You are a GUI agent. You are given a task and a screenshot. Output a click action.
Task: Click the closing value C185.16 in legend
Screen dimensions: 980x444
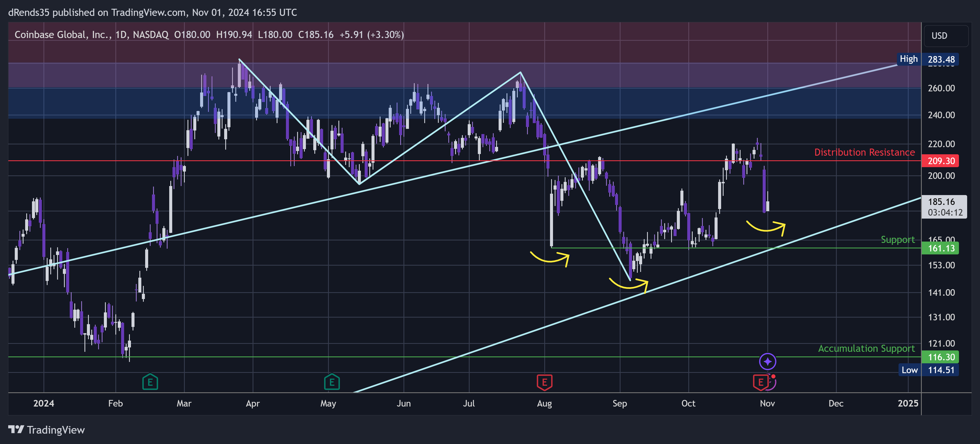tap(316, 35)
